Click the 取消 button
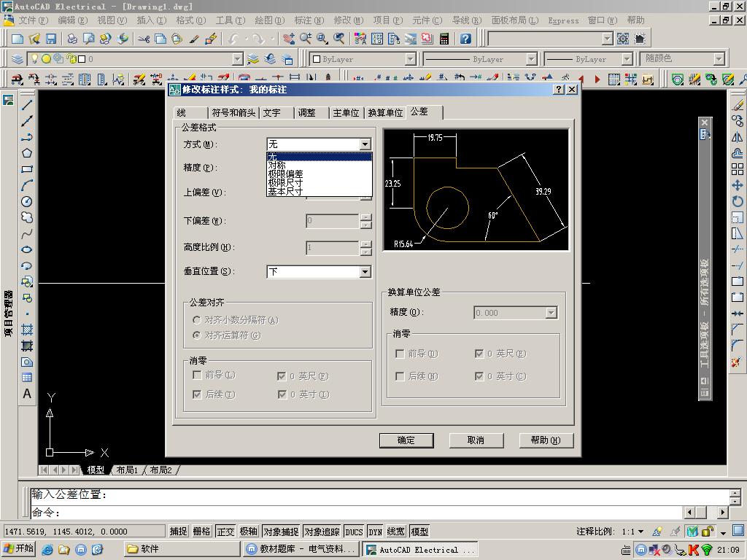 point(476,440)
